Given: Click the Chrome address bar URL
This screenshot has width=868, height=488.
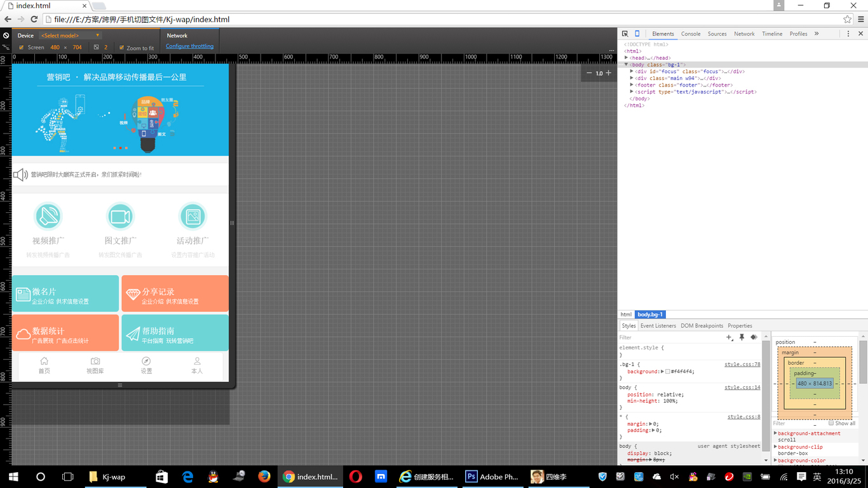Looking at the screenshot, I should [142, 20].
